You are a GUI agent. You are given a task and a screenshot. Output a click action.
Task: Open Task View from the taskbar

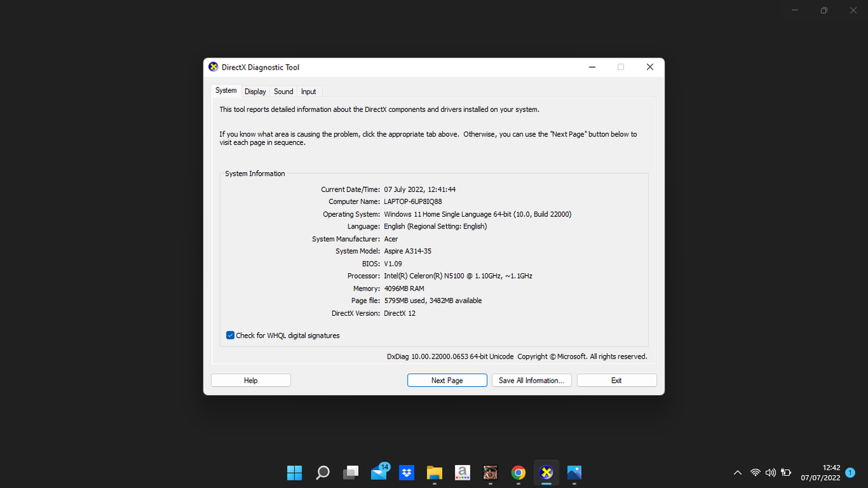pyautogui.click(x=351, y=472)
